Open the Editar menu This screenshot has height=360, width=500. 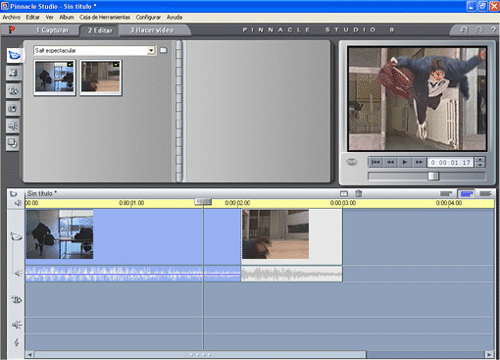pos(33,17)
